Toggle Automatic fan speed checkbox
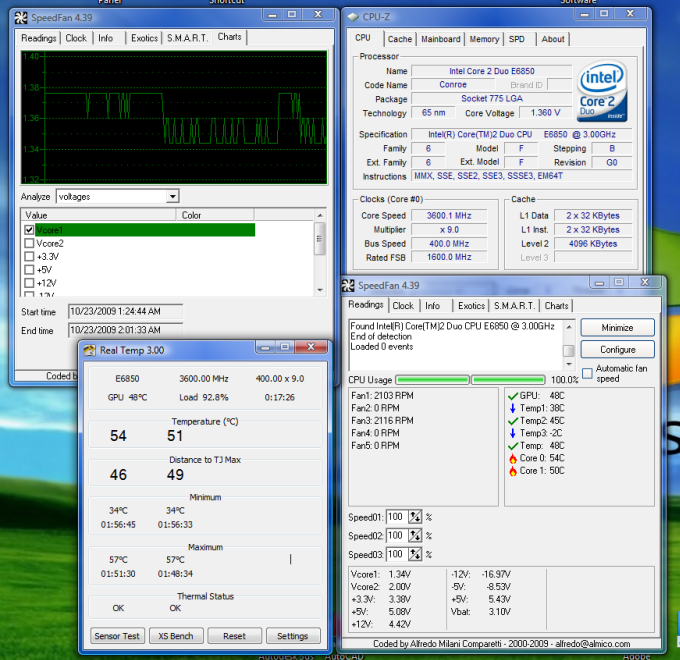680x660 pixels. pos(587,373)
